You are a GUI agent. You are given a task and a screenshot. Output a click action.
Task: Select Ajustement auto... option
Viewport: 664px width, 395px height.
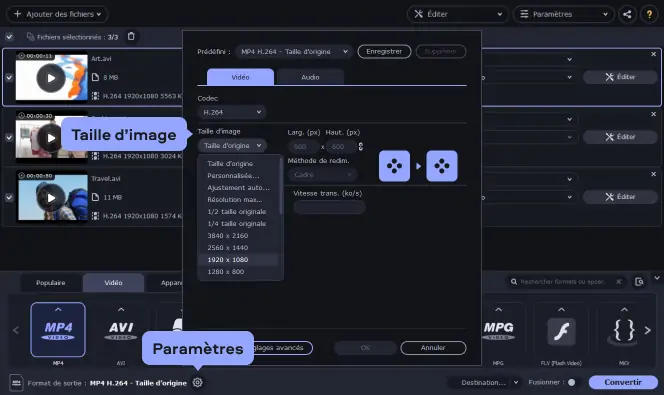click(x=238, y=188)
